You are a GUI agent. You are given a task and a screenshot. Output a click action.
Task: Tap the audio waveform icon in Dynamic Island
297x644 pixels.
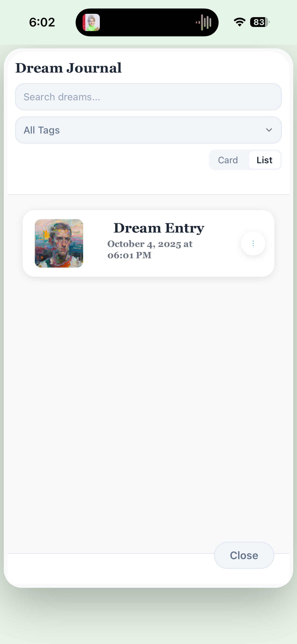click(x=204, y=22)
